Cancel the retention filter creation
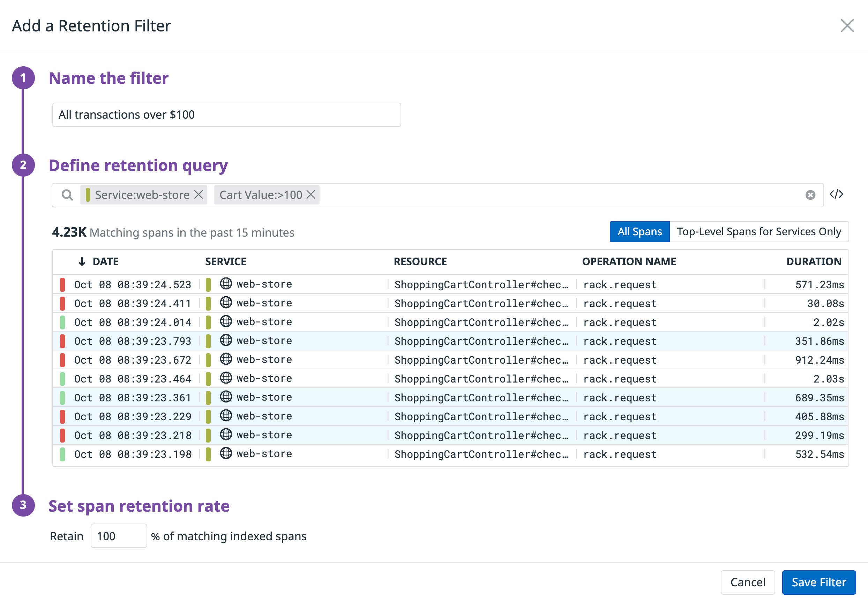The width and height of the screenshot is (868, 601). (x=748, y=582)
